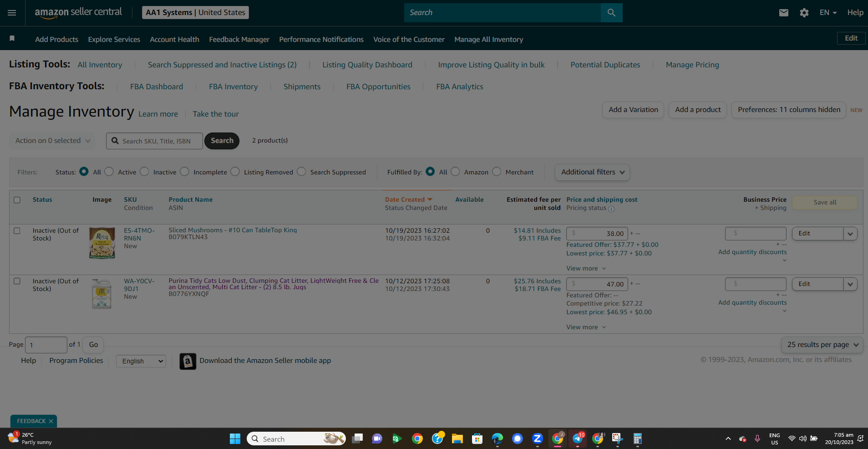The height and width of the screenshot is (449, 868).
Task: Open the FBA Dashboard tool link
Action: point(157,87)
